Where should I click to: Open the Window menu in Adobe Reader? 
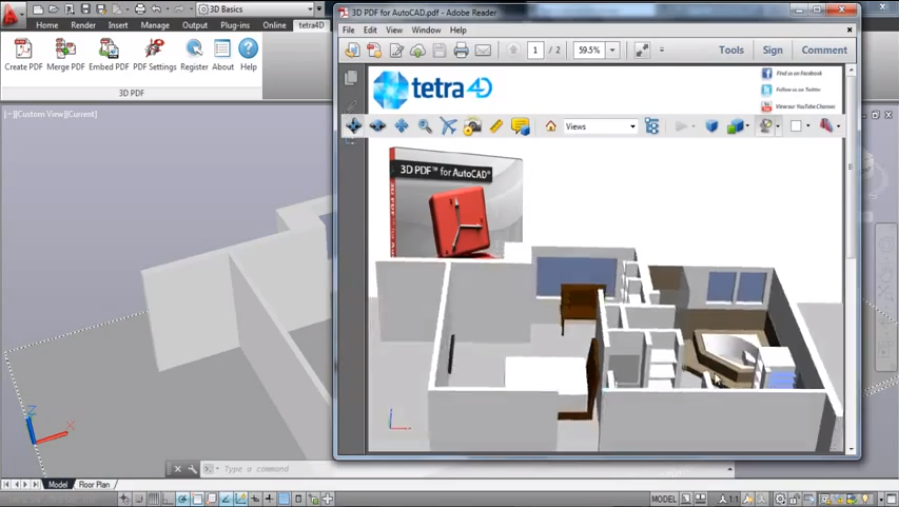coord(426,30)
